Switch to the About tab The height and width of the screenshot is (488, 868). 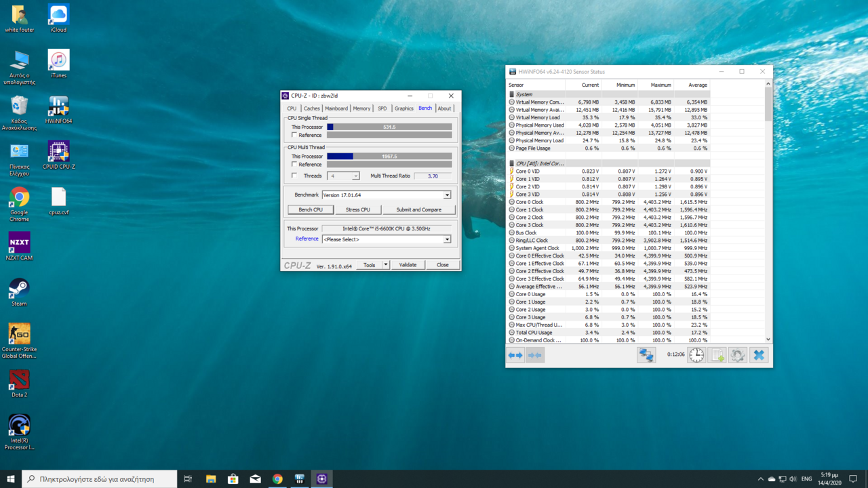(x=444, y=108)
